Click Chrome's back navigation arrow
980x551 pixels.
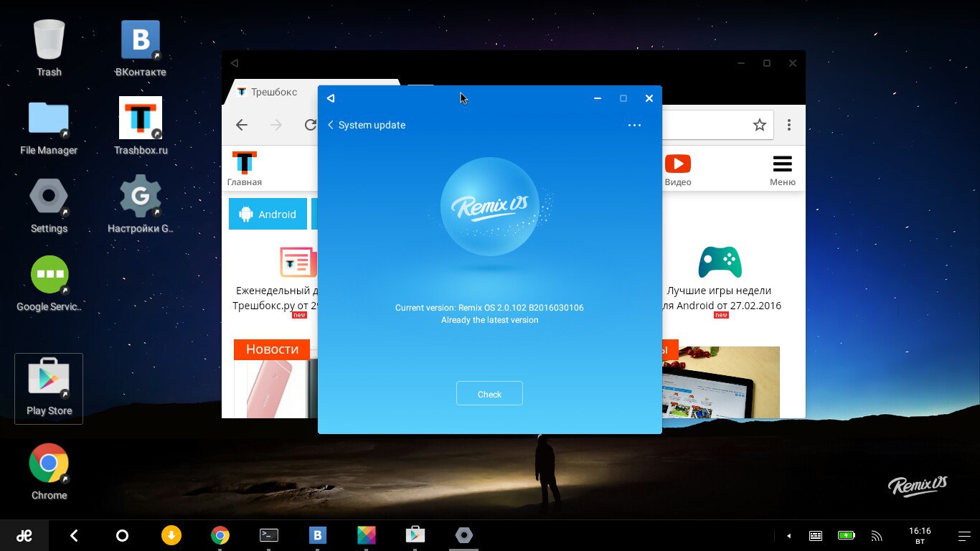242,125
